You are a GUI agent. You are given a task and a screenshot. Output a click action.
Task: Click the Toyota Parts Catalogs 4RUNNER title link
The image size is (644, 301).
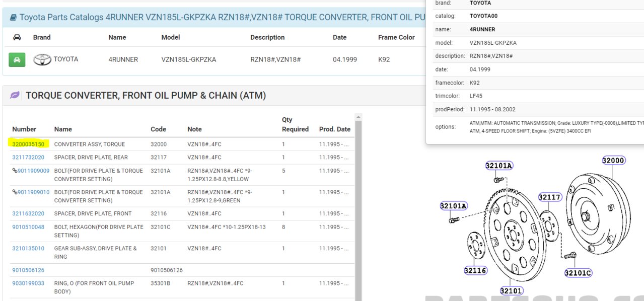pyautogui.click(x=223, y=18)
